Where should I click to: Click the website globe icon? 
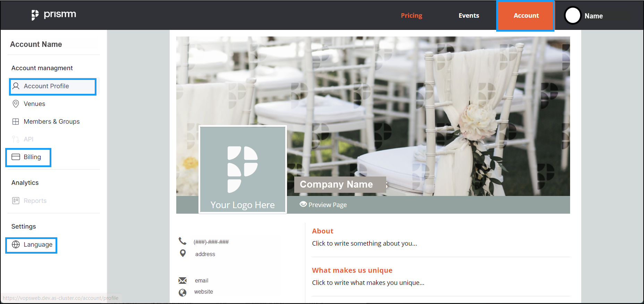(183, 292)
